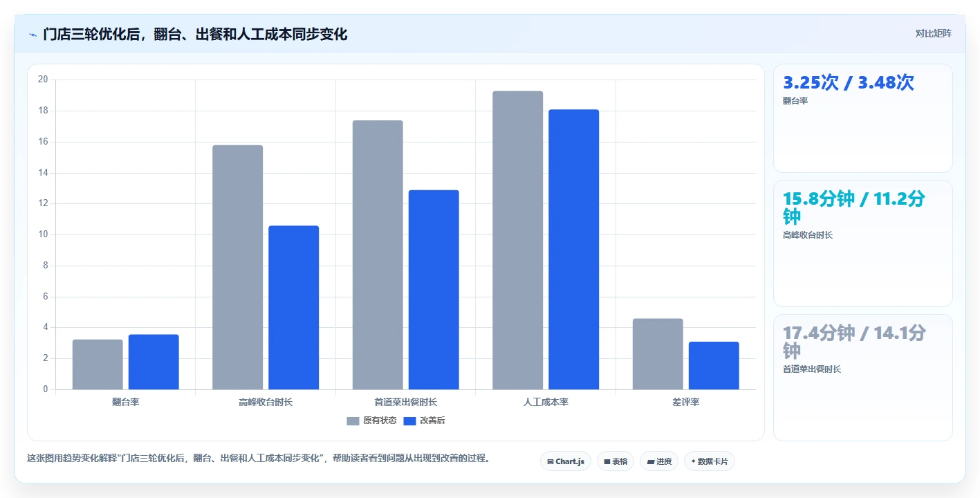Click the blue 人工成本率 bar

[574, 250]
